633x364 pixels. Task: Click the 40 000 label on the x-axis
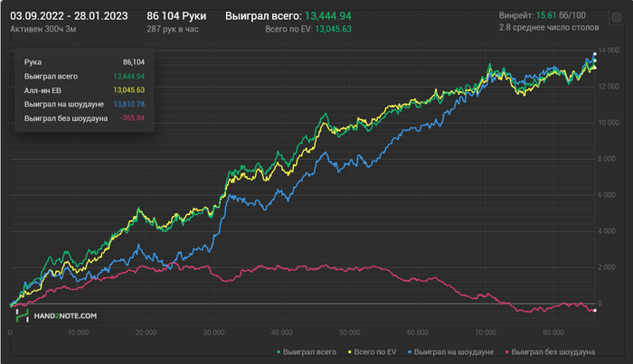281,332
